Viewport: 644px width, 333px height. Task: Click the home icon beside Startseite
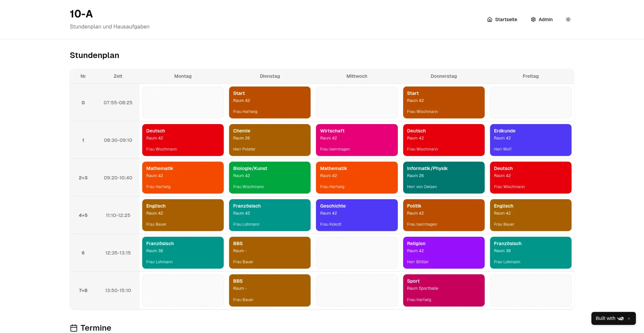[489, 19]
